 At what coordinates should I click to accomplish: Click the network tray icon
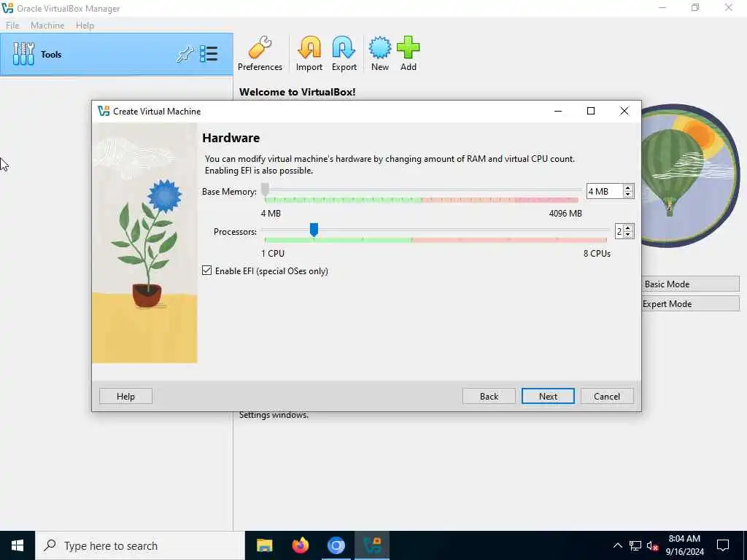tap(635, 545)
